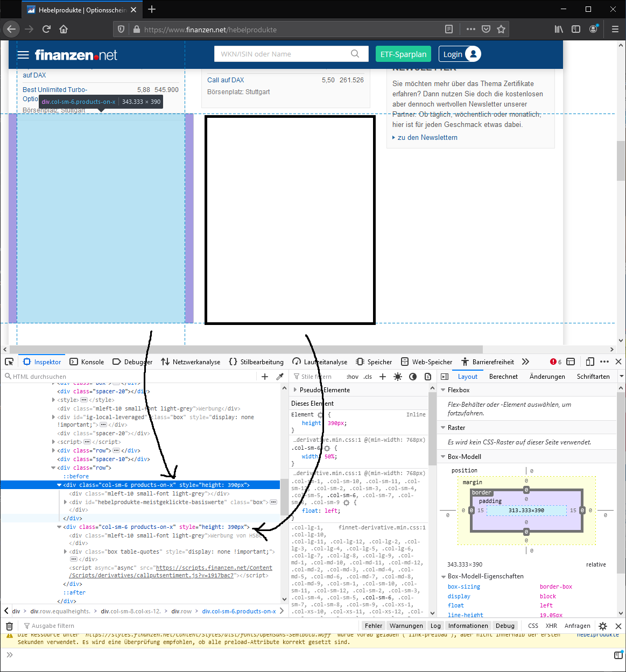Click the search magnifier in site search box
This screenshot has width=626, height=672.
(355, 54)
